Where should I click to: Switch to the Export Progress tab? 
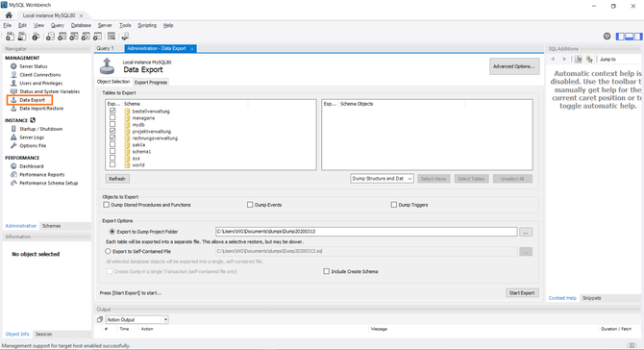click(x=151, y=82)
